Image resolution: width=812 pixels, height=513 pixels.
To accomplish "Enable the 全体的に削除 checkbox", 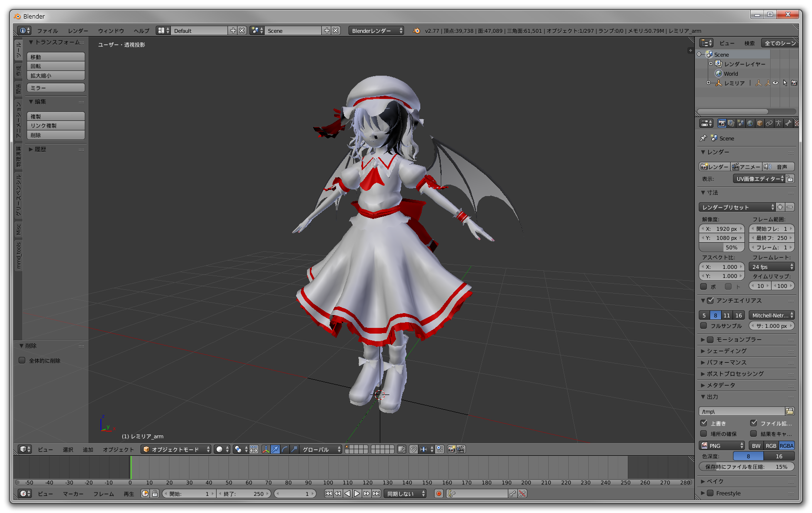I will click(22, 360).
